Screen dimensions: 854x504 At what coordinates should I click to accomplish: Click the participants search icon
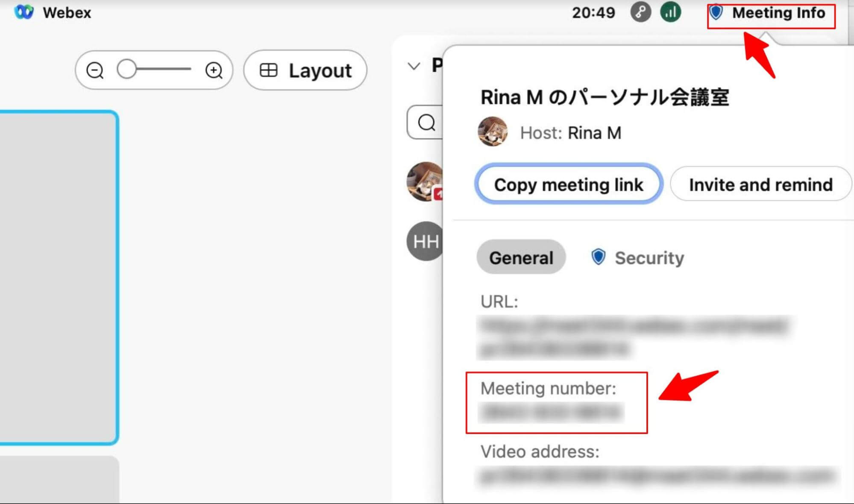click(427, 123)
